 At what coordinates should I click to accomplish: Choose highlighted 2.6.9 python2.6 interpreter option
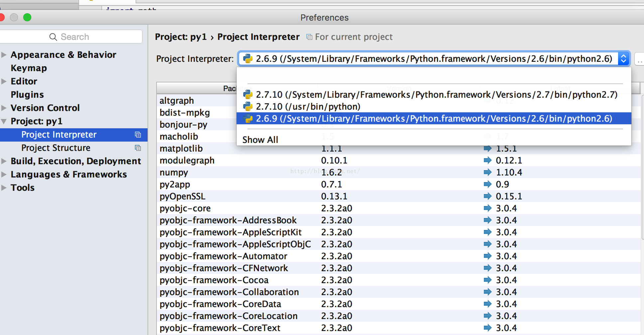tap(434, 119)
